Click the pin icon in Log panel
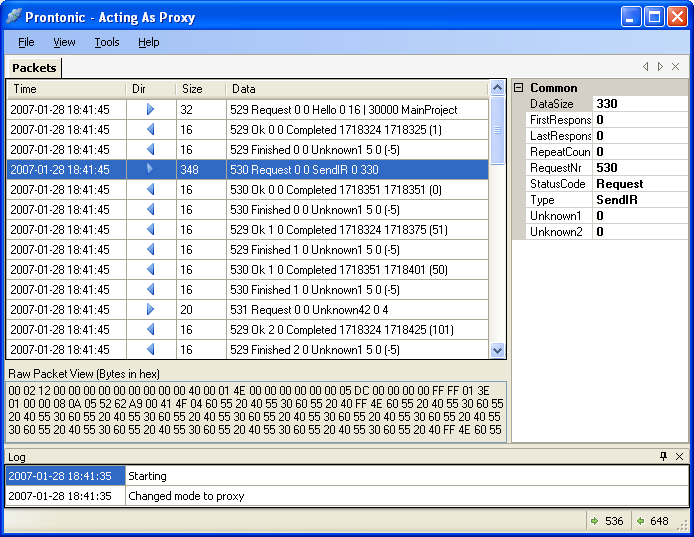The height and width of the screenshot is (537, 694). tap(663, 456)
